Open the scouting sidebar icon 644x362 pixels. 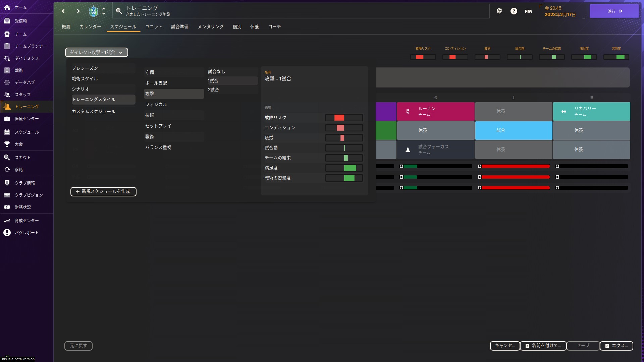[x=7, y=158]
